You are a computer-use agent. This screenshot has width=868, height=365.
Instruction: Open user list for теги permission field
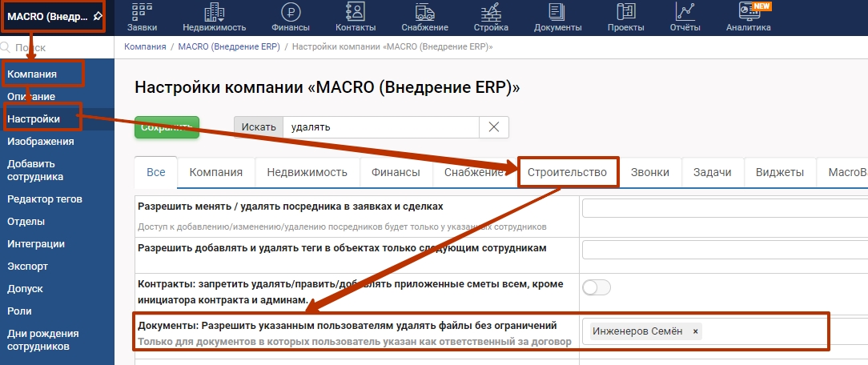725,250
